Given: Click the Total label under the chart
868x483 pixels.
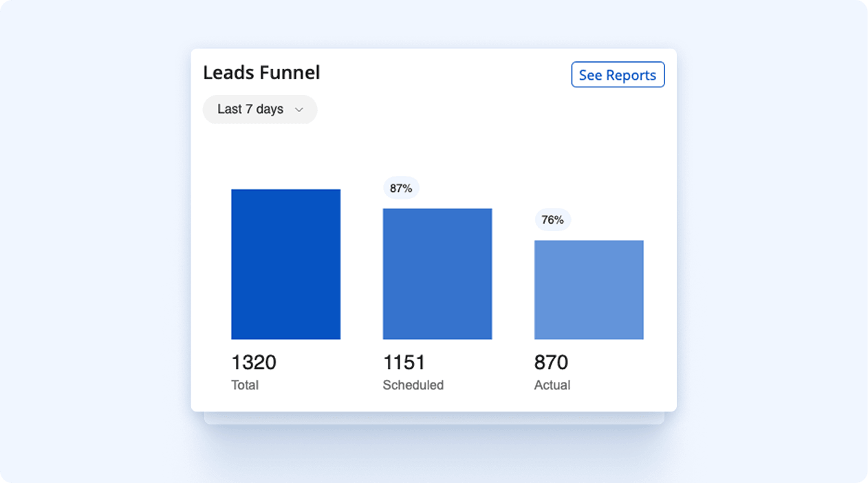Looking at the screenshot, I should [x=245, y=385].
